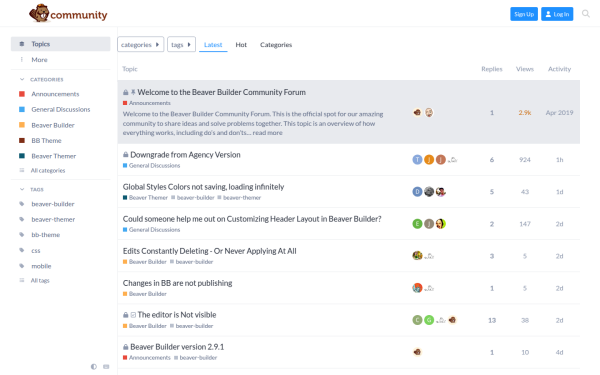Switch to the Categories tab
This screenshot has height=375, width=600.
(276, 45)
